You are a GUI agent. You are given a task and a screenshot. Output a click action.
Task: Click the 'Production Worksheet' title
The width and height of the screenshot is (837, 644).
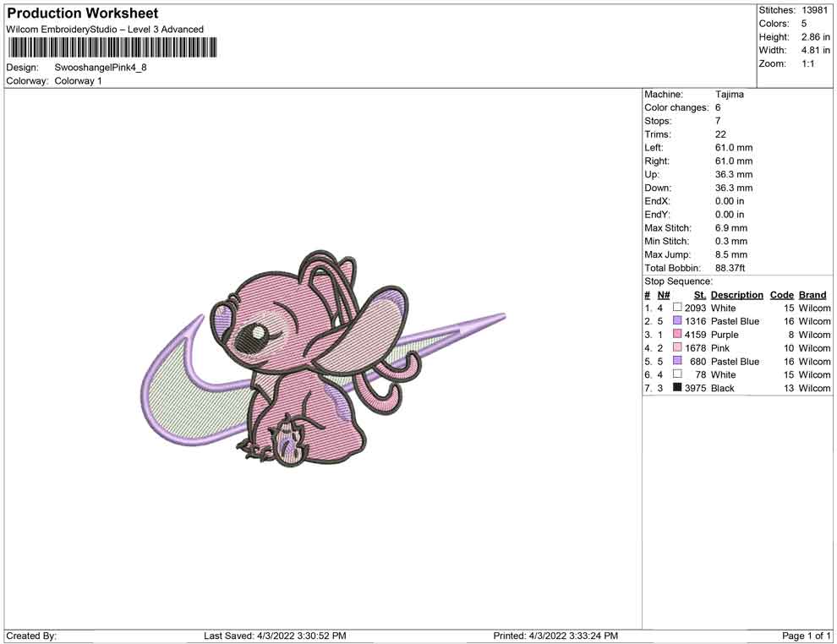click(83, 14)
